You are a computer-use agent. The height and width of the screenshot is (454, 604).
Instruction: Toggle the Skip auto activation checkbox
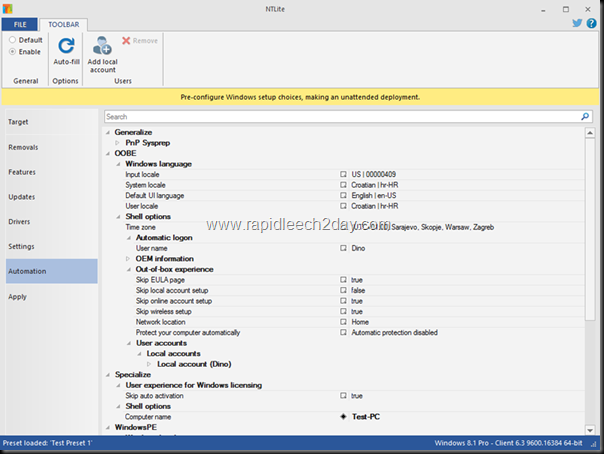[x=343, y=396]
